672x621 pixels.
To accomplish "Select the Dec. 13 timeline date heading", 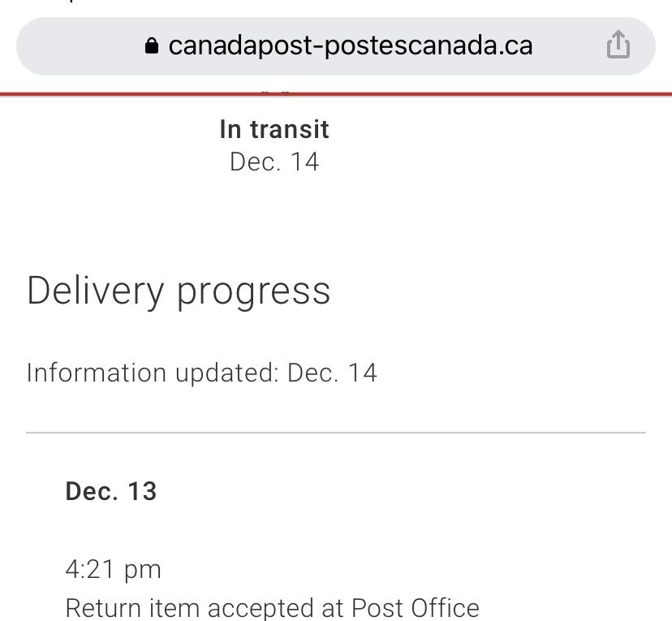I will 112,491.
